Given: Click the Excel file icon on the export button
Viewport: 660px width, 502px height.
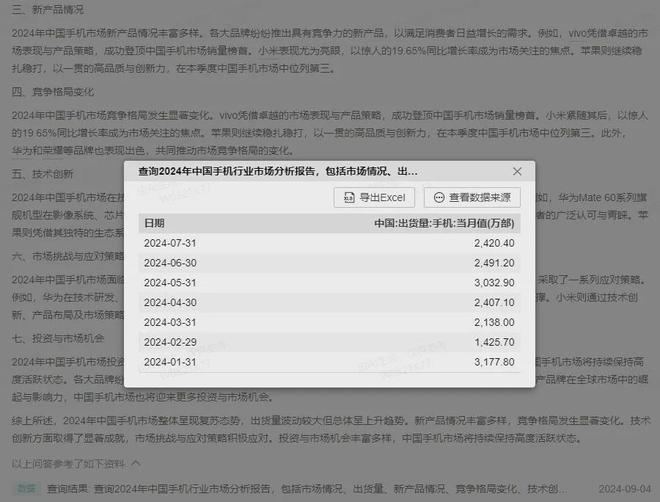Looking at the screenshot, I should coord(349,197).
